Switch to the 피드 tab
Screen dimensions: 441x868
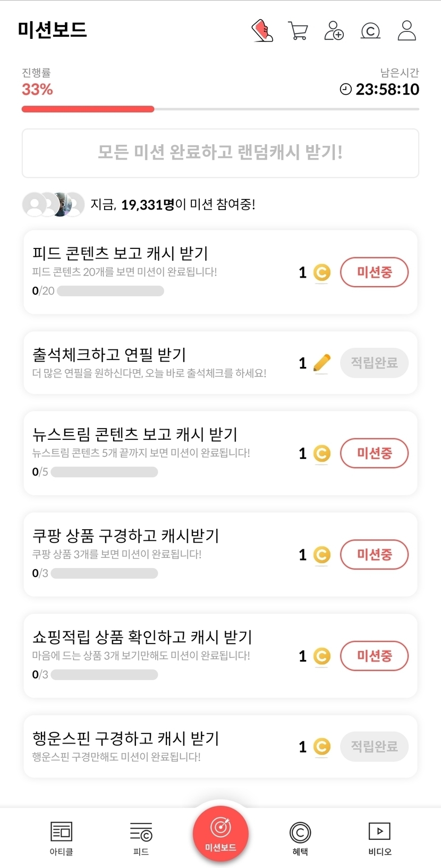(141, 838)
